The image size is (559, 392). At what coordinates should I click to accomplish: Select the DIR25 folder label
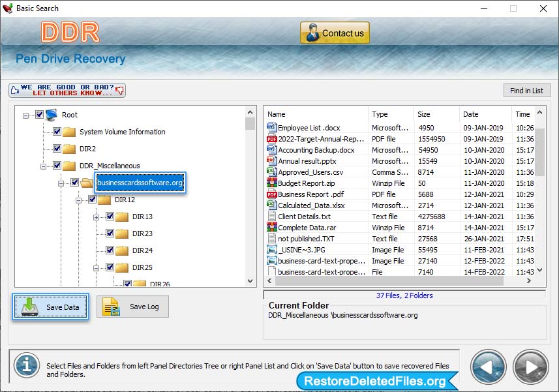[x=142, y=267]
